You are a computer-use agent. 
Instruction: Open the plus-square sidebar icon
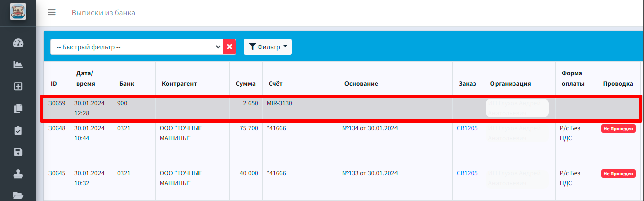[x=18, y=86]
